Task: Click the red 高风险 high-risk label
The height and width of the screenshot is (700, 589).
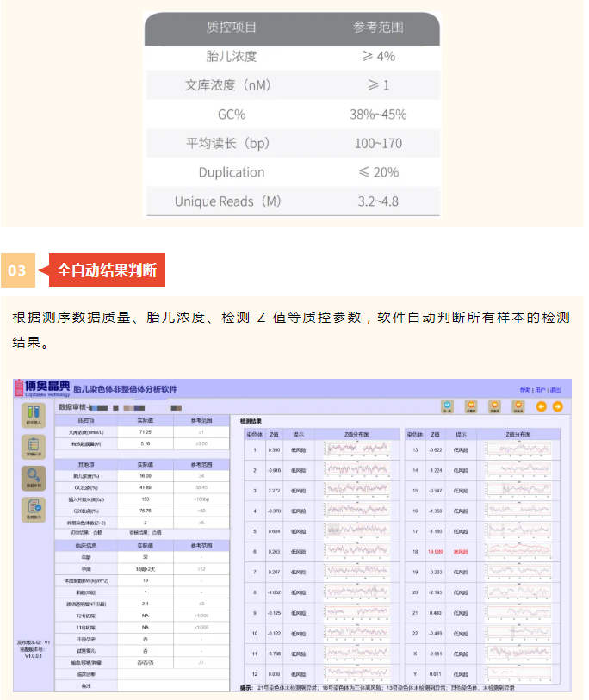Action: (x=461, y=552)
